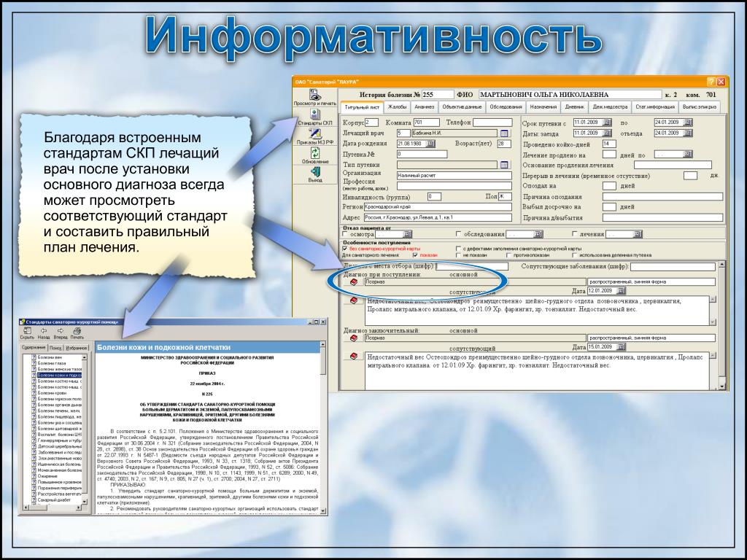Image resolution: width=747 pixels, height=560 pixels.
Task: Select Болезни глаза in the contents tree
Action: (x=52, y=363)
